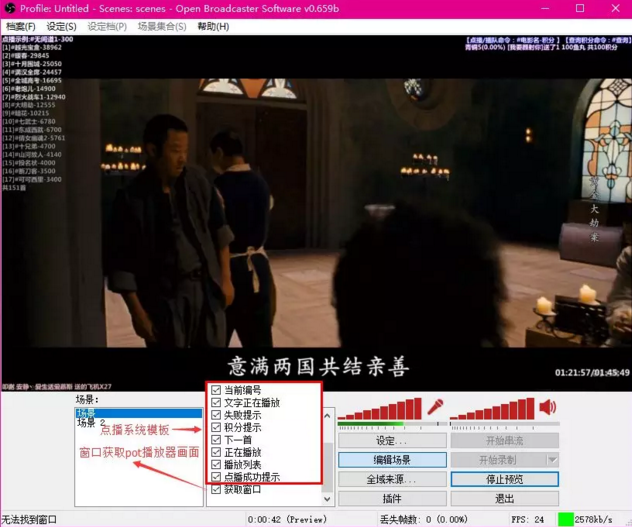This screenshot has width=632, height=527.
Task: Click the OBS logo in title bar
Action: coord(10,8)
